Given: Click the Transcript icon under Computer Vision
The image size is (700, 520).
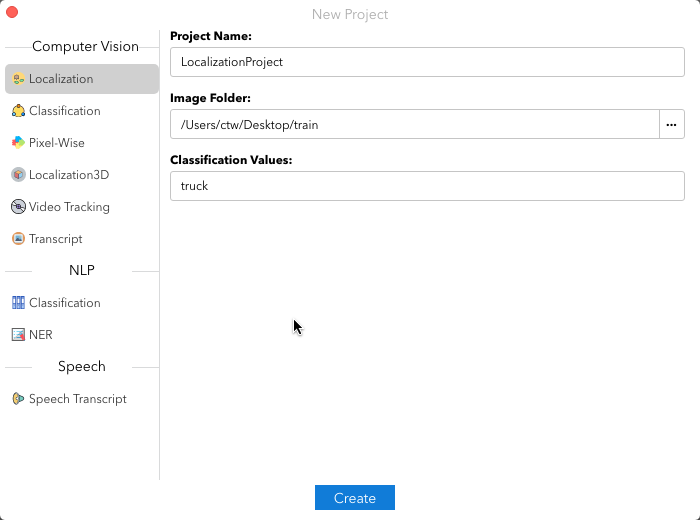Looking at the screenshot, I should (x=18, y=239).
